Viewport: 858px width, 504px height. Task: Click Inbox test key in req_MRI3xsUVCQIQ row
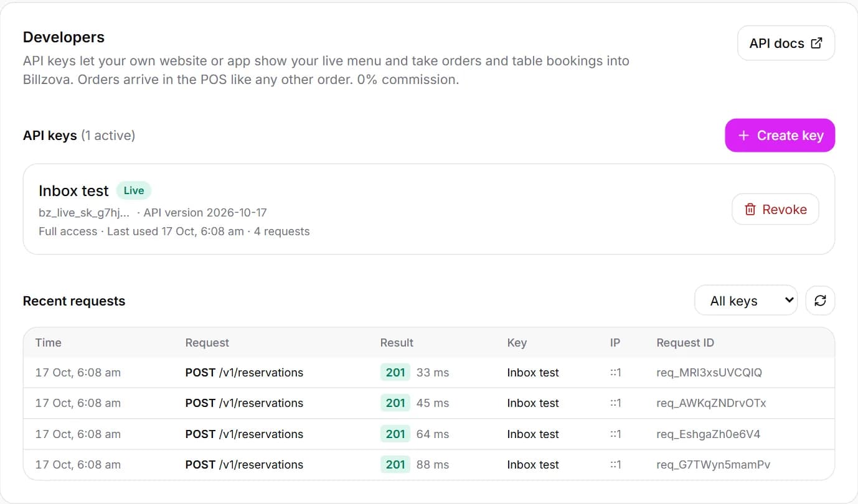[x=533, y=373]
